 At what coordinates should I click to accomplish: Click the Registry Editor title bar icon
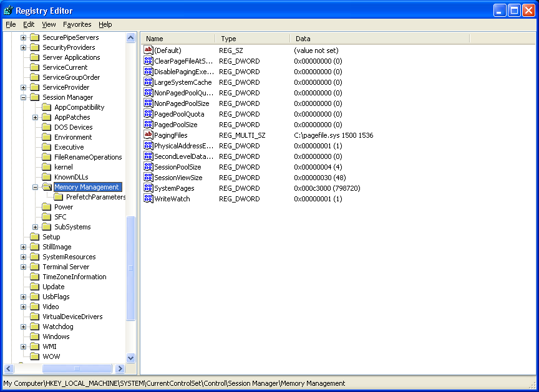(x=8, y=10)
